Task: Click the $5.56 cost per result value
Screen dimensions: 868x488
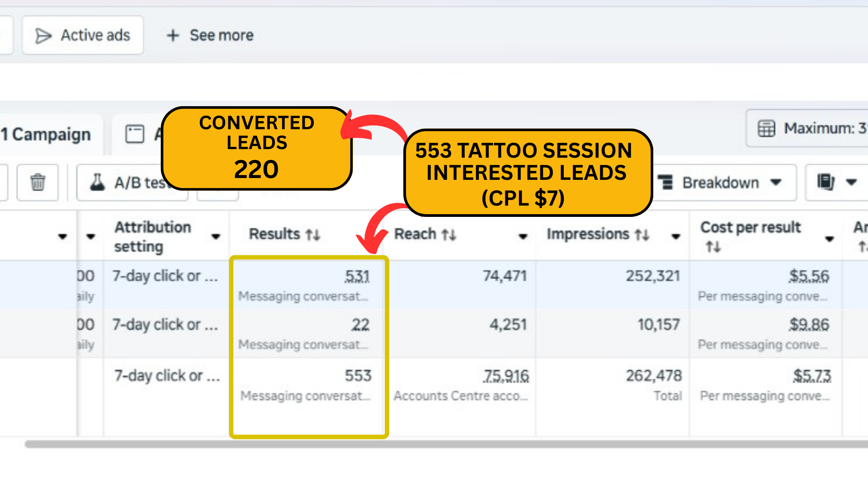Action: (809, 276)
